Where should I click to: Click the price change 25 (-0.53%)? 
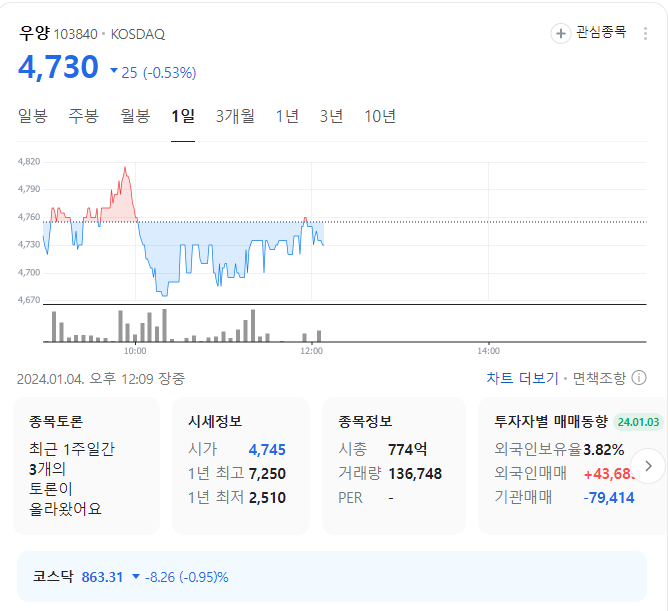pos(153,72)
